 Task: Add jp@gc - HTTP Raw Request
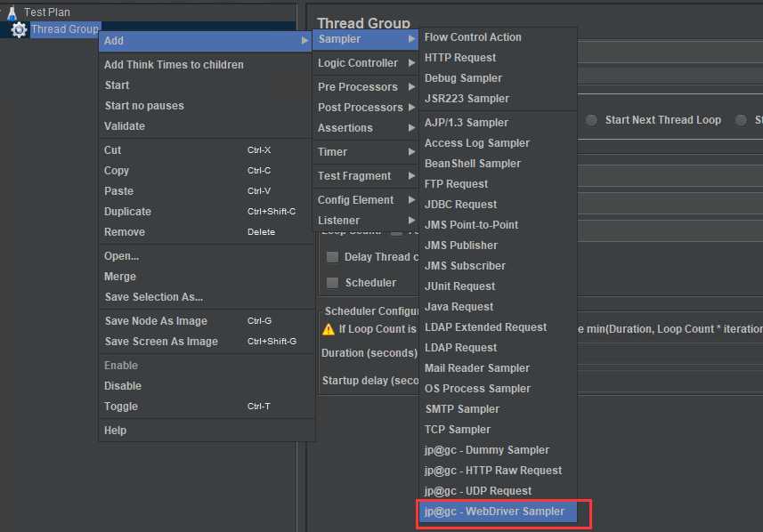click(x=499, y=470)
